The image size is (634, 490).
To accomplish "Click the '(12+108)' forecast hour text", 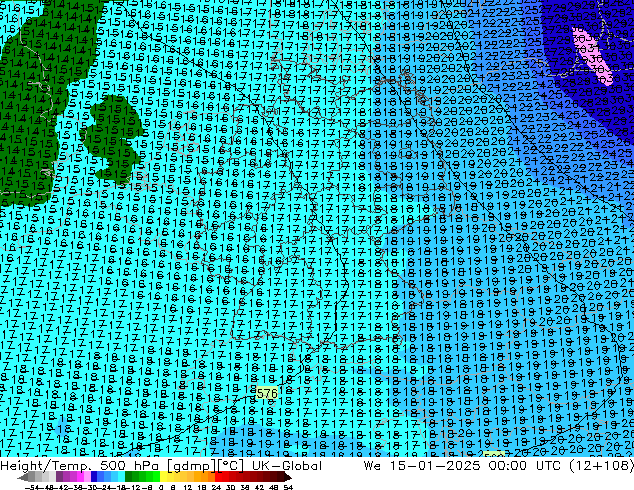I will (602, 466).
